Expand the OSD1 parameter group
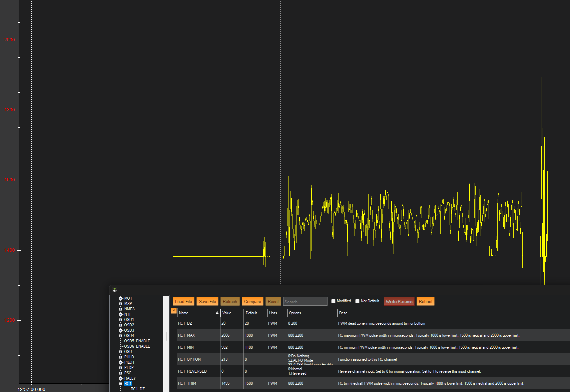Screen dimensions: 570x392 pos(121,320)
